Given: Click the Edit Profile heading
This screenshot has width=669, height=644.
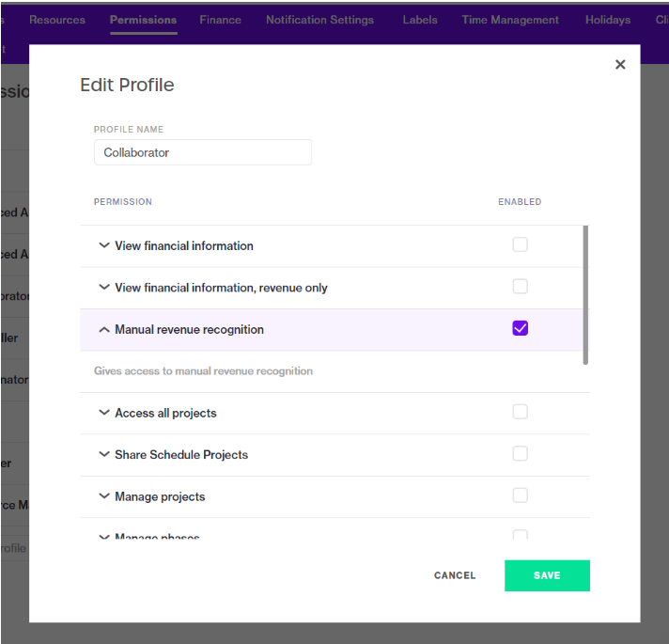Looking at the screenshot, I should (x=127, y=85).
